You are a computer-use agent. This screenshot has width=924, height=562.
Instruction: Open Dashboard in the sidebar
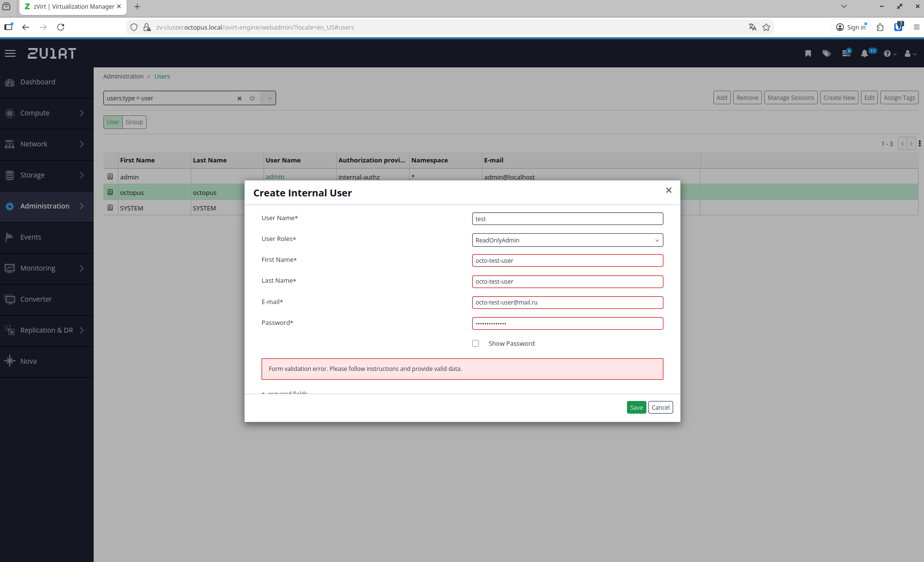47,82
